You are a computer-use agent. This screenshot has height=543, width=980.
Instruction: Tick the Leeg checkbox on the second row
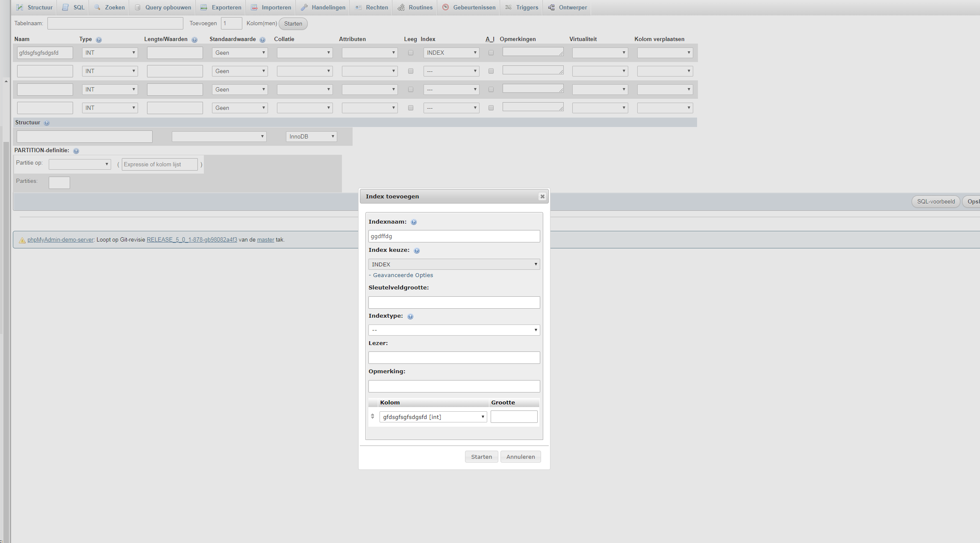(411, 71)
